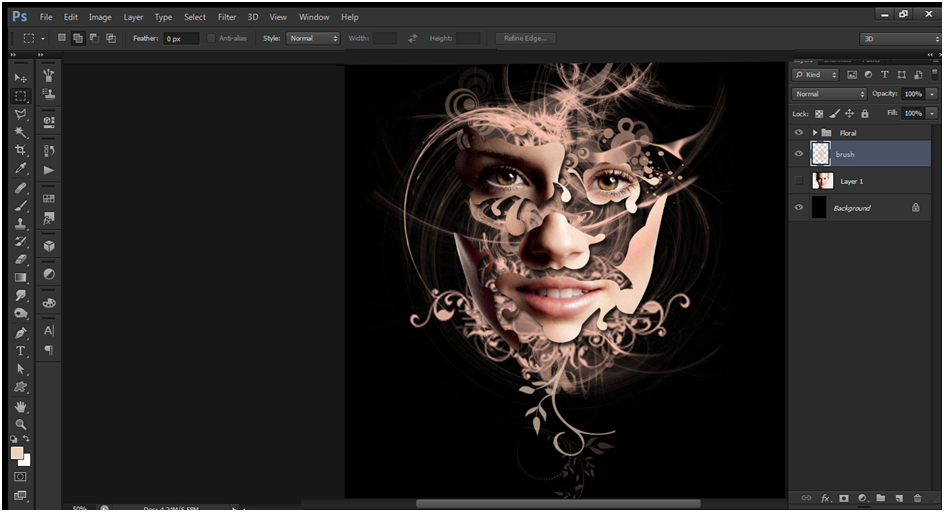Open the 3D panel cube icon
The height and width of the screenshot is (512, 944).
click(x=49, y=246)
